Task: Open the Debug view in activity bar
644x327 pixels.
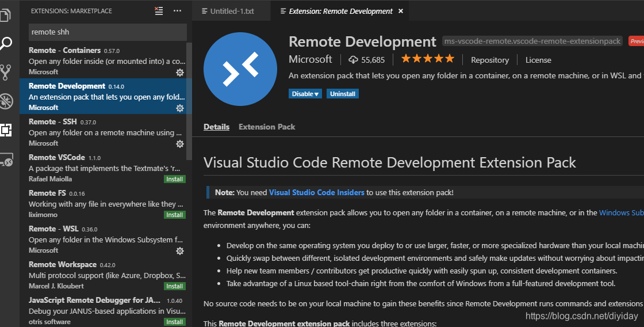Action: coord(6,101)
